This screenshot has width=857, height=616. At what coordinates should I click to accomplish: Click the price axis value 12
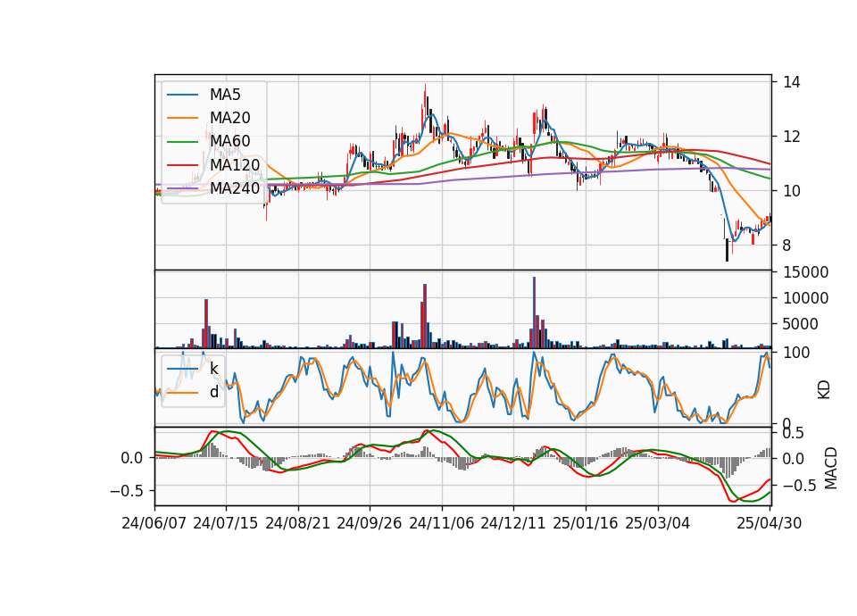[x=792, y=137]
